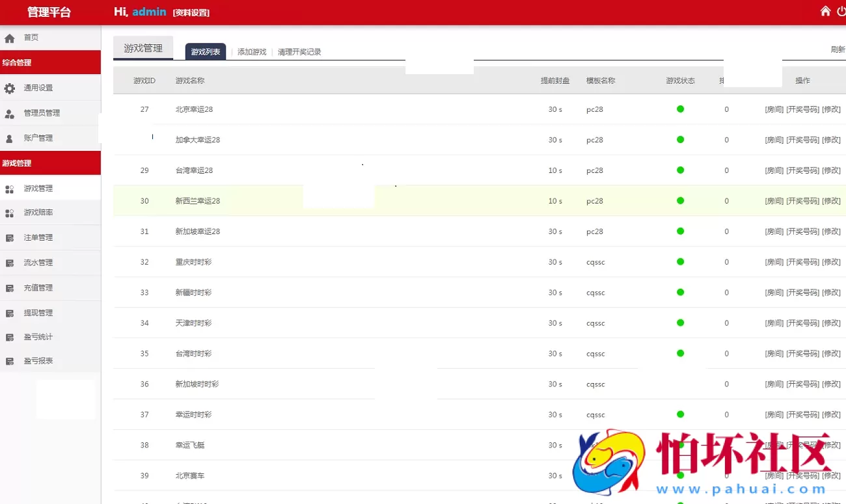Click the 注单管理 sidebar icon
The height and width of the screenshot is (504, 846).
click(10, 238)
